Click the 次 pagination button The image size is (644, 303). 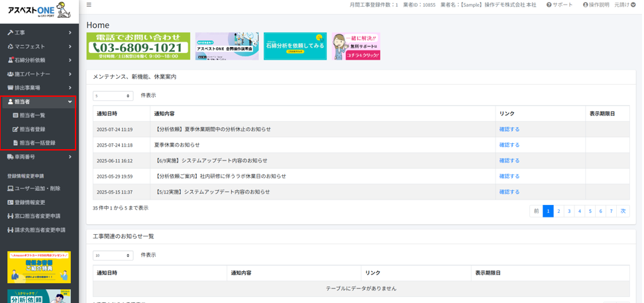[x=623, y=211]
